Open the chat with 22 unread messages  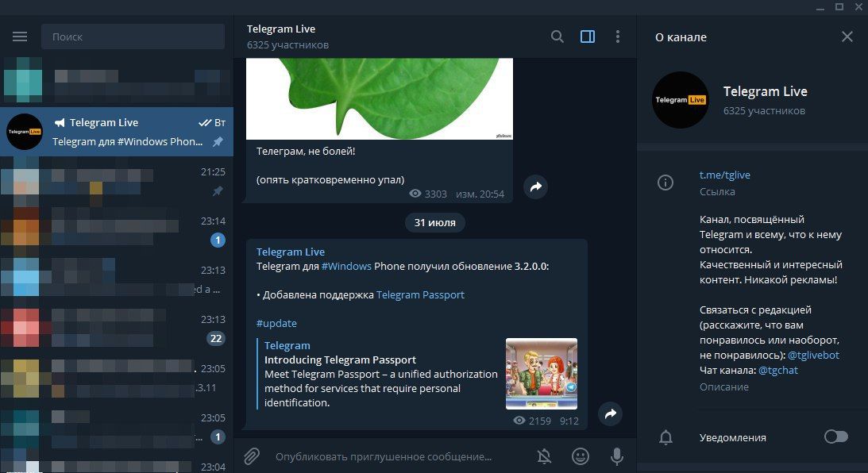coord(117,328)
